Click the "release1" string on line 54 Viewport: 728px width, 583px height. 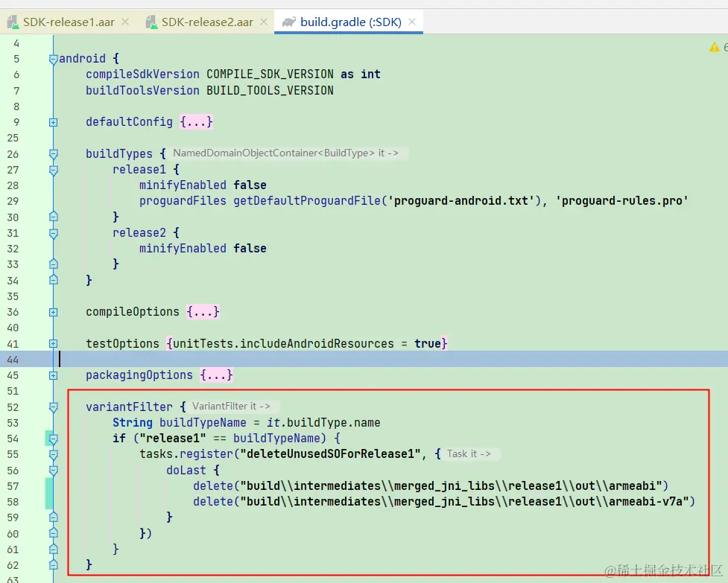point(173,439)
